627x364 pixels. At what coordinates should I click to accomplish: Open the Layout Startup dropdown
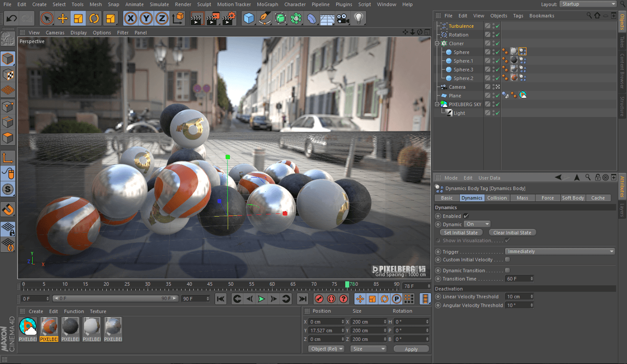click(588, 4)
